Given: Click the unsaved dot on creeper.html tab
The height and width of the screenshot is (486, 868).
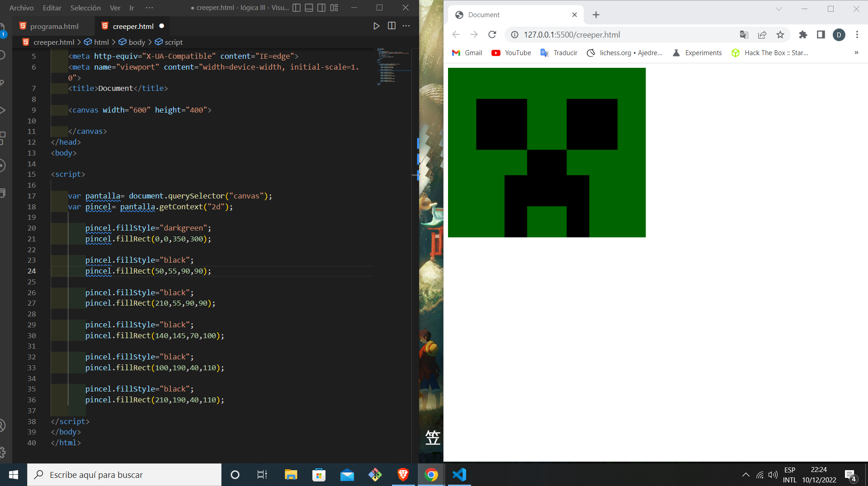Looking at the screenshot, I should (x=161, y=26).
